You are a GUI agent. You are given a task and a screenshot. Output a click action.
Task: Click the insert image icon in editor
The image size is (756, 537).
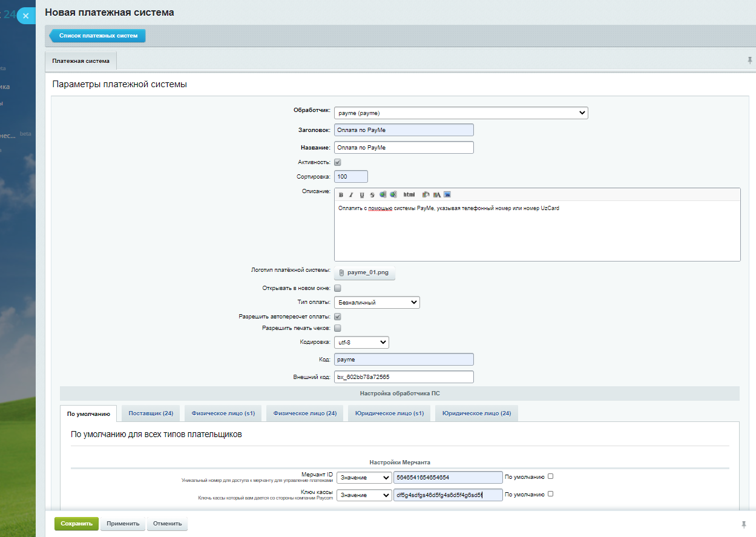click(447, 194)
